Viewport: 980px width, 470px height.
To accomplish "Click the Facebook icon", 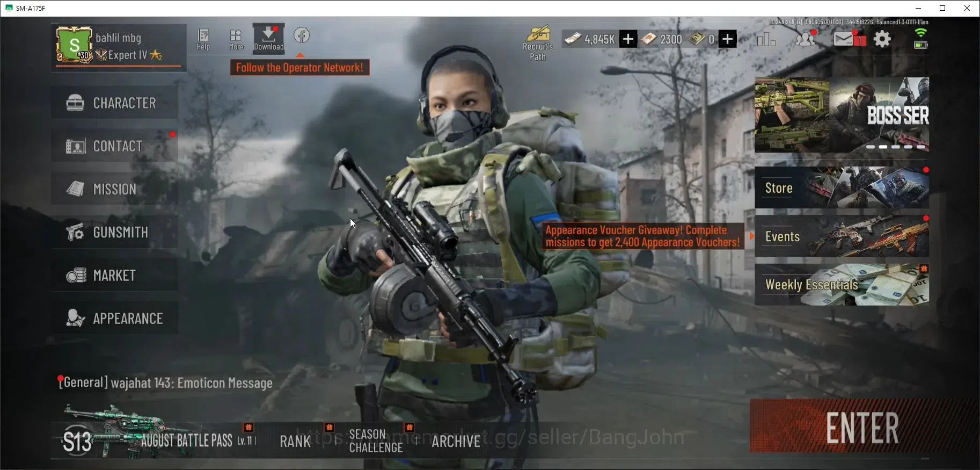I will 302,35.
